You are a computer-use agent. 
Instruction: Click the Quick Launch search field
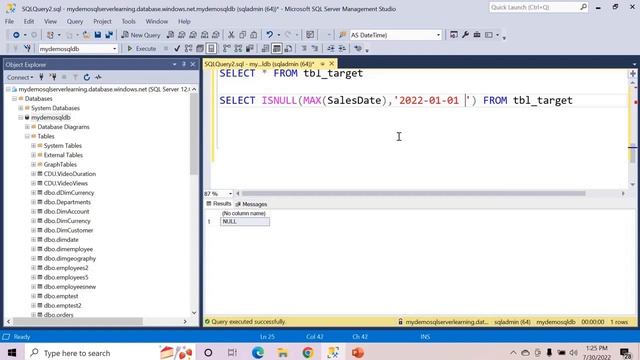[538, 7]
